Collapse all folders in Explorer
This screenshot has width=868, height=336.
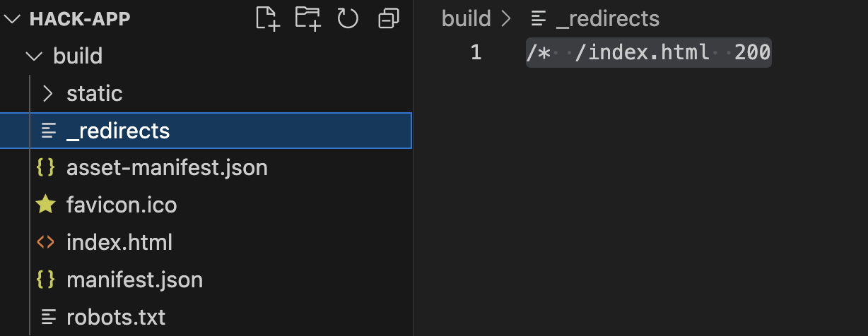pyautogui.click(x=388, y=18)
